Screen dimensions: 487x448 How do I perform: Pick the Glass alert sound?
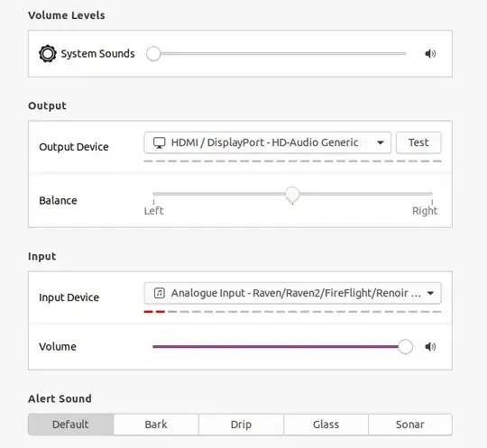click(326, 425)
